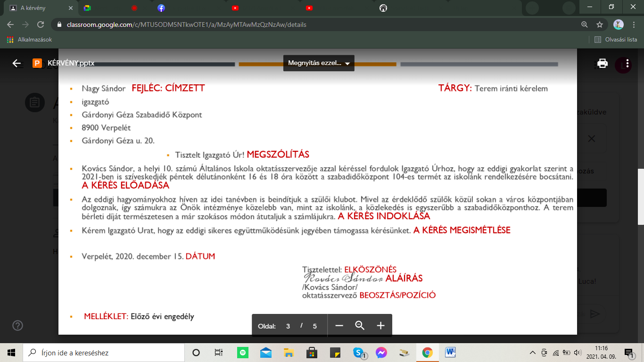Open Word from the taskbar
The height and width of the screenshot is (362, 644).
pyautogui.click(x=450, y=353)
